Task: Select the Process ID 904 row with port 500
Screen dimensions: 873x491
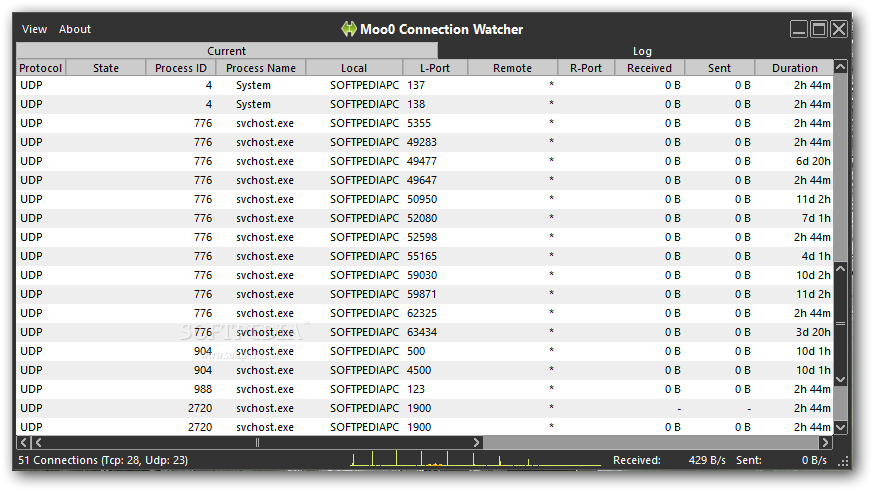Action: point(425,351)
